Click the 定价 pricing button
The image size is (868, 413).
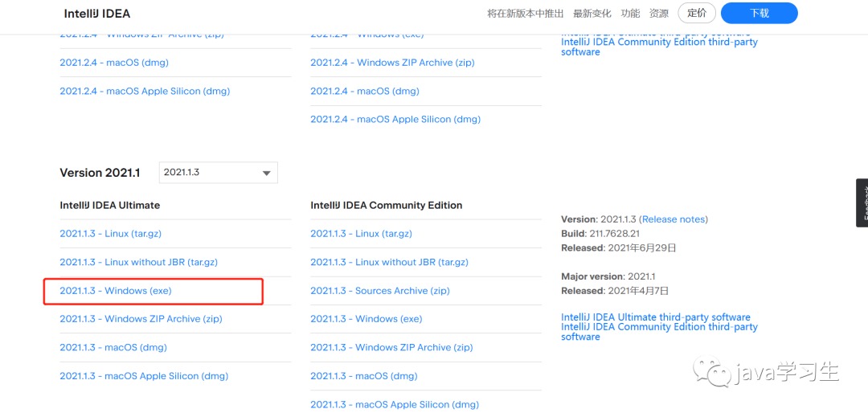point(697,14)
